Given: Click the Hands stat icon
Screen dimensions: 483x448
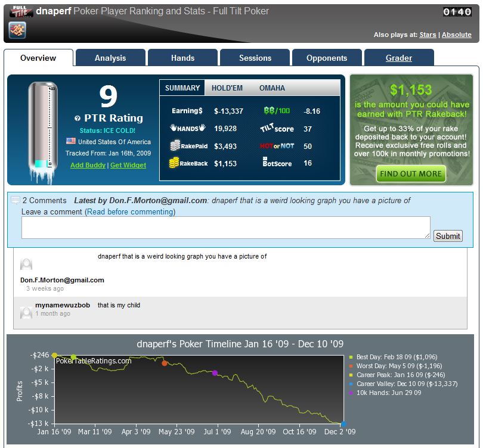Looking at the screenshot, I should tap(188, 127).
